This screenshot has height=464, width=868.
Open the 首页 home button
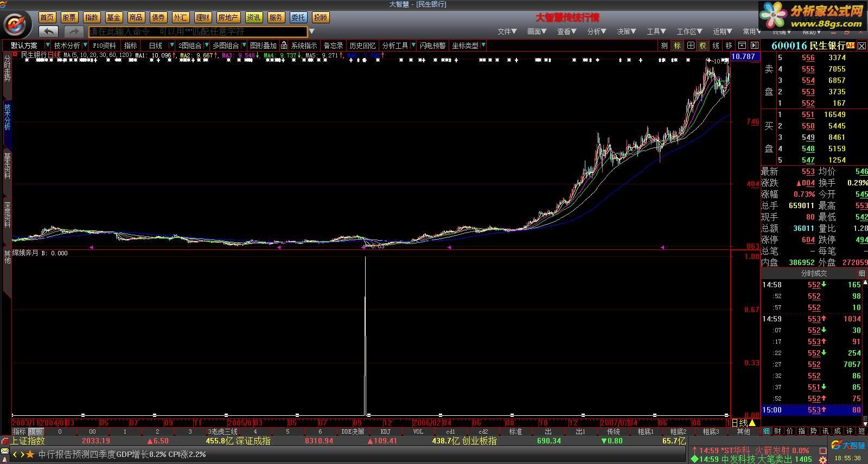[x=47, y=17]
